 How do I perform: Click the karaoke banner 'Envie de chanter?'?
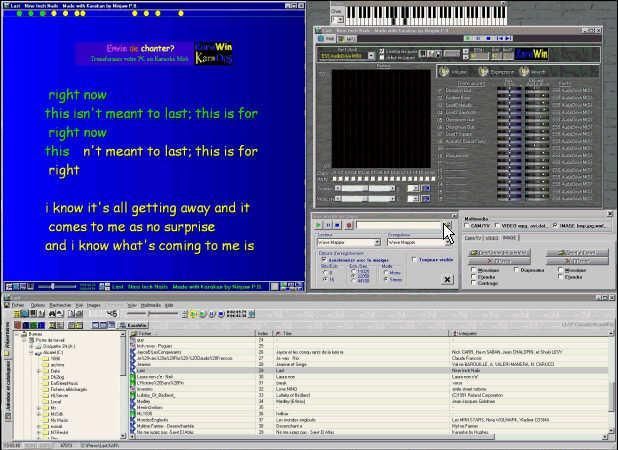point(142,53)
